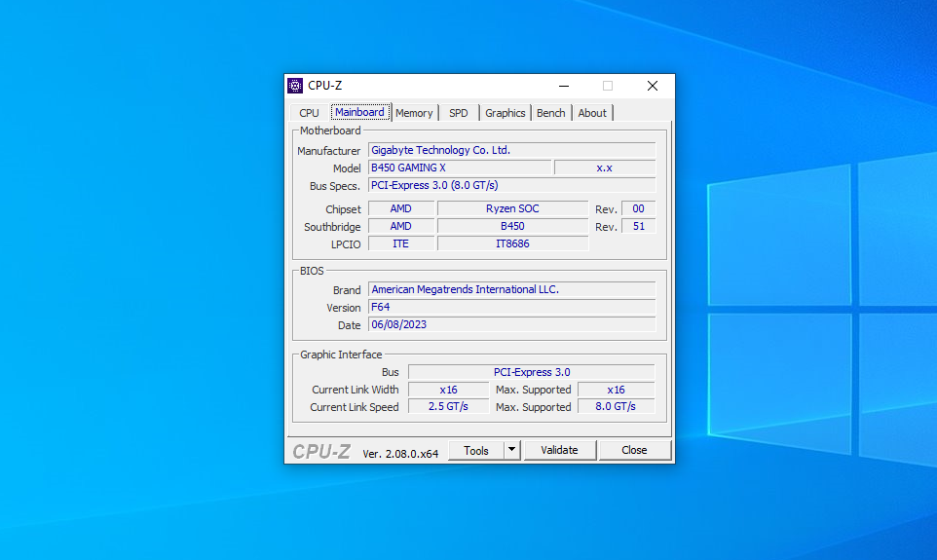
Task: Click the BIOS Brand label
Action: point(347,290)
